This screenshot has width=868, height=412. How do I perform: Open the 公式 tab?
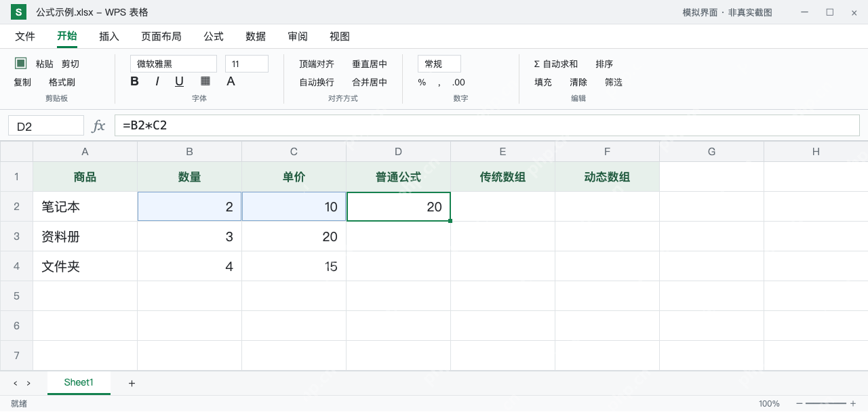point(214,37)
